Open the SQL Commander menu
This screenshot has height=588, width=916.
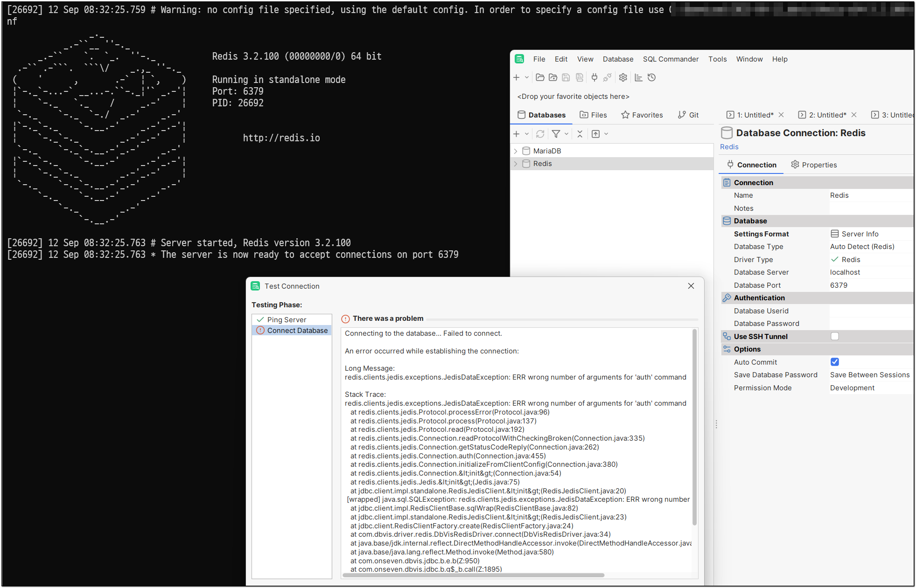tap(671, 59)
